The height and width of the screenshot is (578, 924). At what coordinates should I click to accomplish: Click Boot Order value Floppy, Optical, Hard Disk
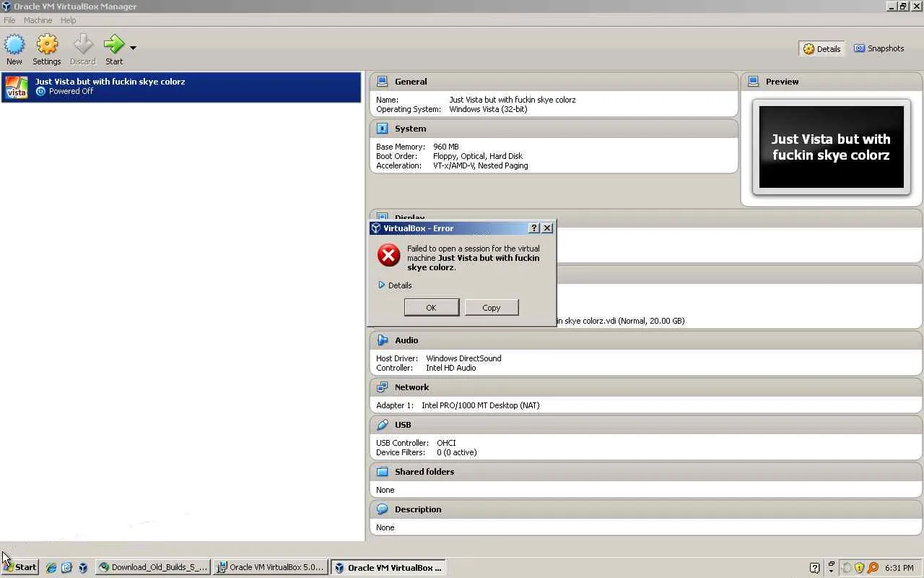[x=478, y=156]
